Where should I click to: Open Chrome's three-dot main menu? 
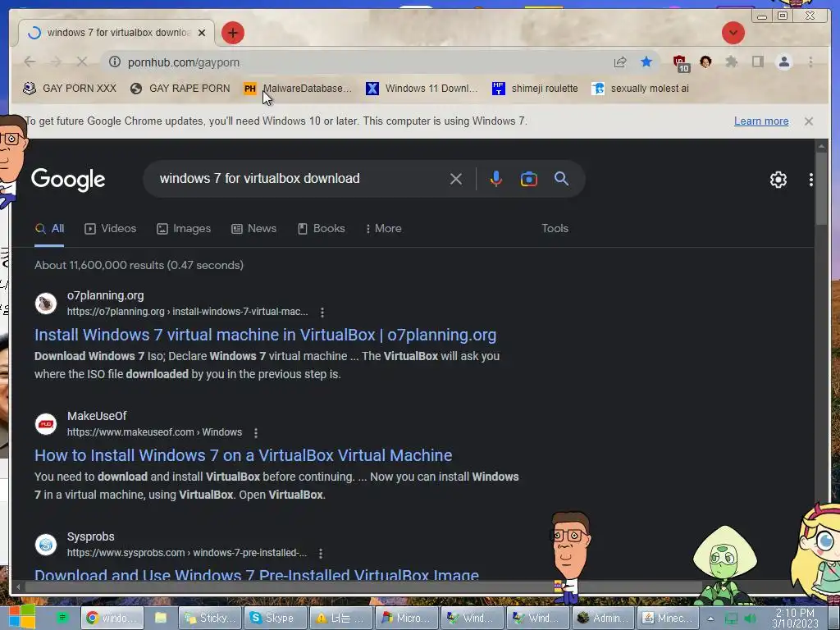(x=810, y=62)
